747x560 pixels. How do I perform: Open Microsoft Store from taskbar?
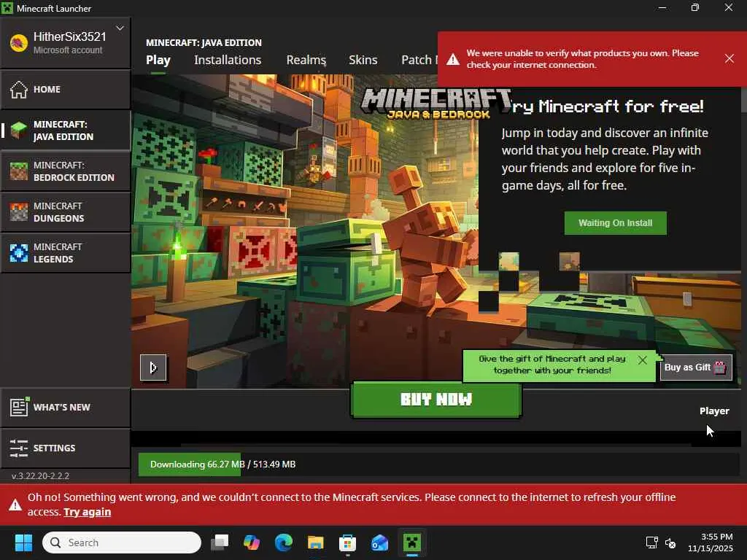pos(347,542)
